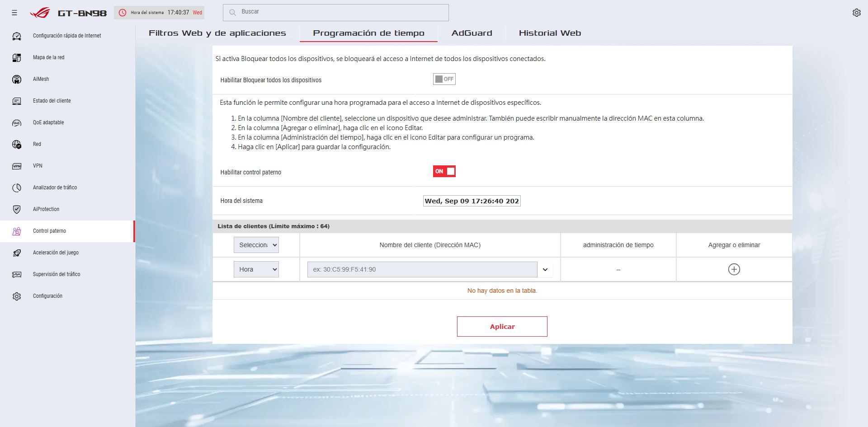Click 'No hay datos en la tabla.' text
The image size is (868, 427).
(x=502, y=291)
